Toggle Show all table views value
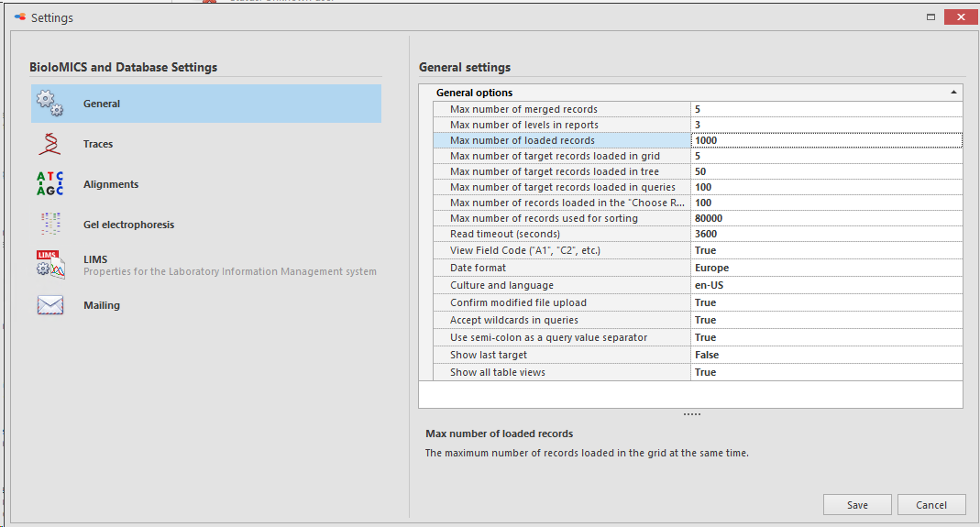Screen dimensions: 980x527 click(826, 373)
